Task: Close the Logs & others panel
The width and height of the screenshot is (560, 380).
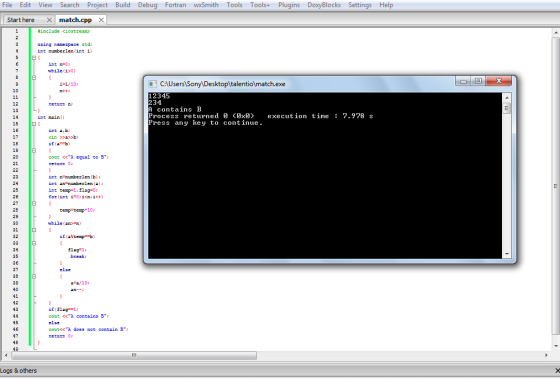Action: pos(557,371)
